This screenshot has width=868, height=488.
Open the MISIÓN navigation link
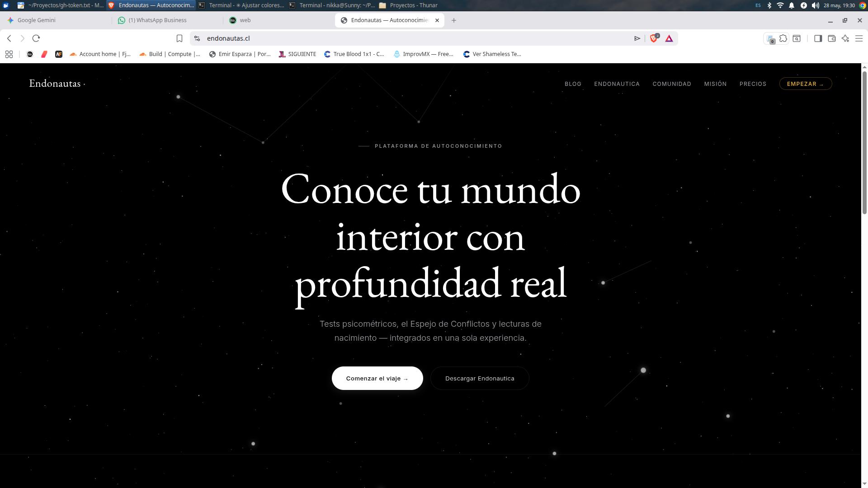coord(715,84)
